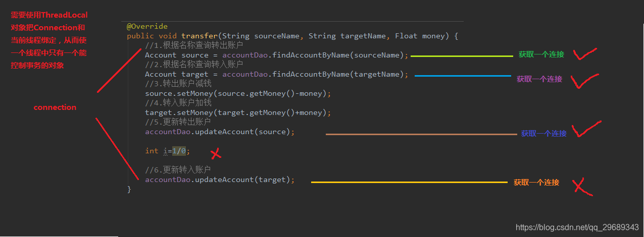Click the red checkmark beside updateAccount(source) line
This screenshot has width=644, height=237.
coord(586,129)
